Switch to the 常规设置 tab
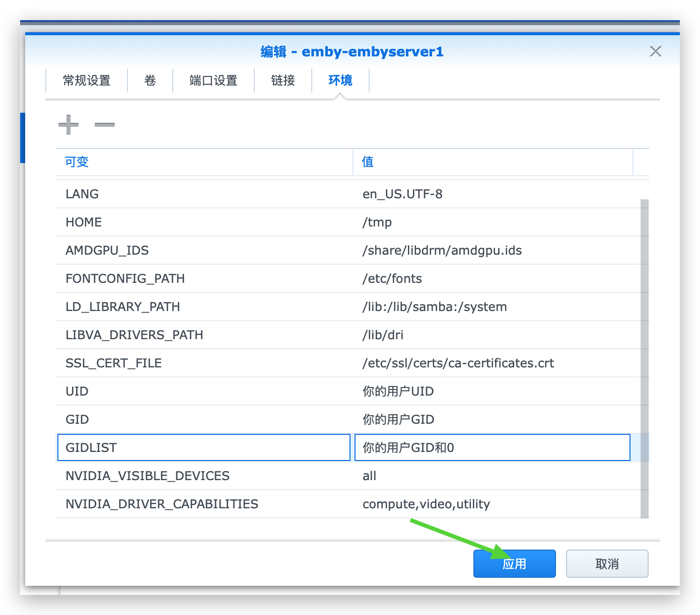 87,81
